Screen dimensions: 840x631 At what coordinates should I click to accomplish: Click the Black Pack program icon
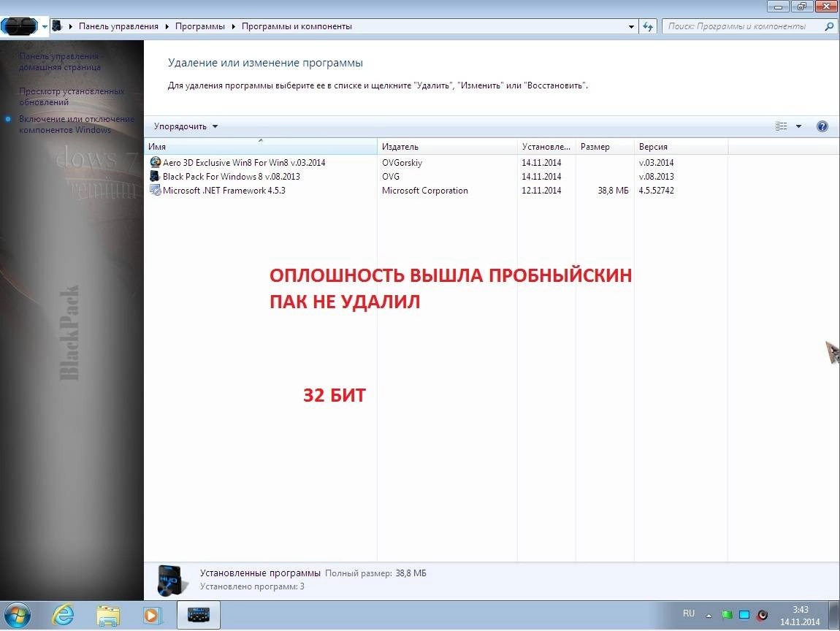(156, 176)
